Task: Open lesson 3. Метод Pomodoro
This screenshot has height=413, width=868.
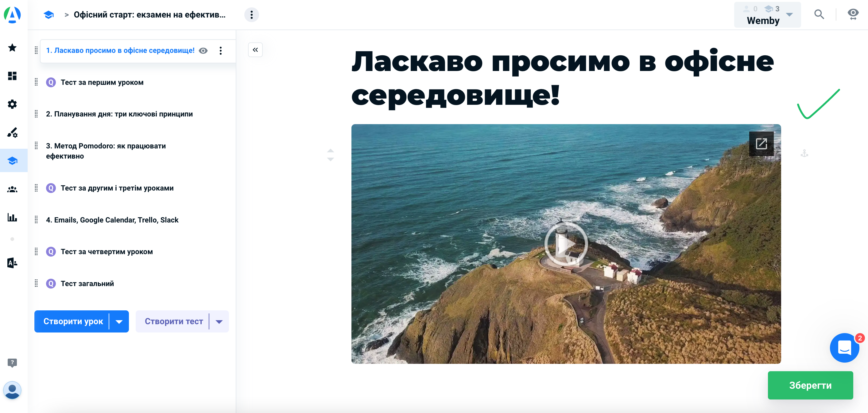Action: (106, 151)
